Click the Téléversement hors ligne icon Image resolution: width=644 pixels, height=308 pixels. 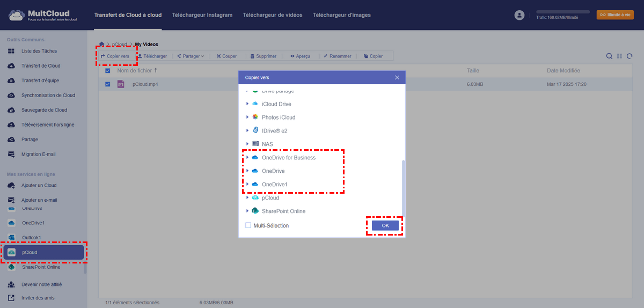11,124
